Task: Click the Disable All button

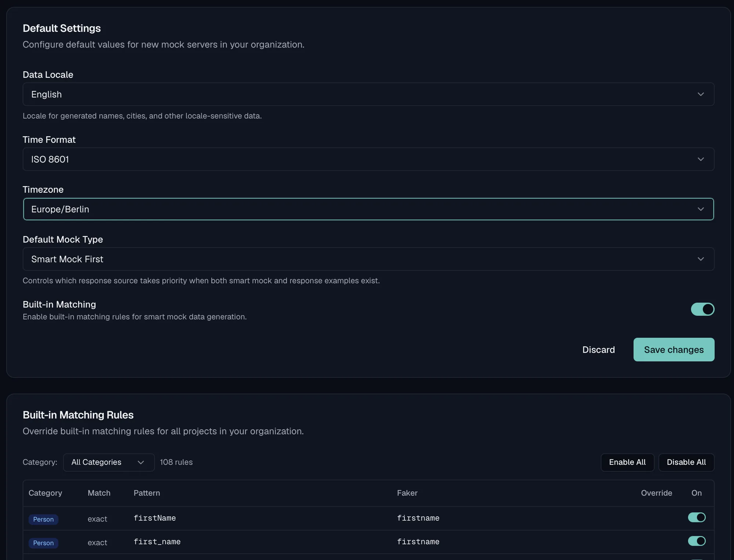Action: 686,462
